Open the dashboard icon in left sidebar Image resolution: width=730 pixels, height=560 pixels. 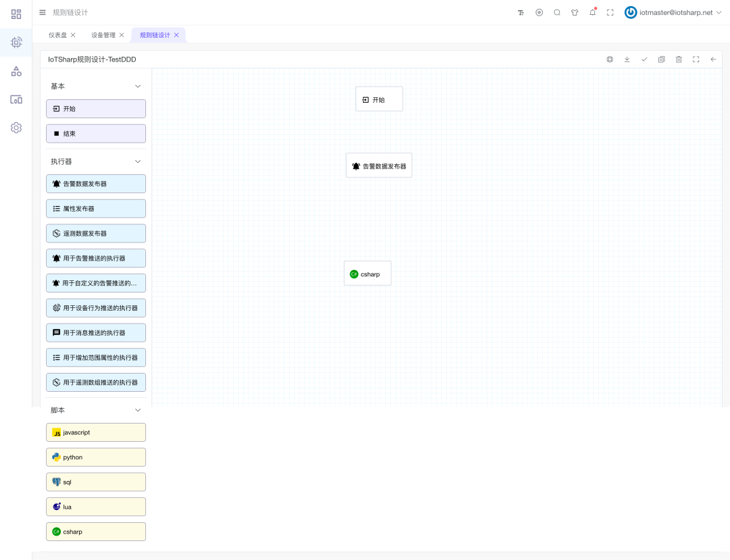click(x=16, y=14)
